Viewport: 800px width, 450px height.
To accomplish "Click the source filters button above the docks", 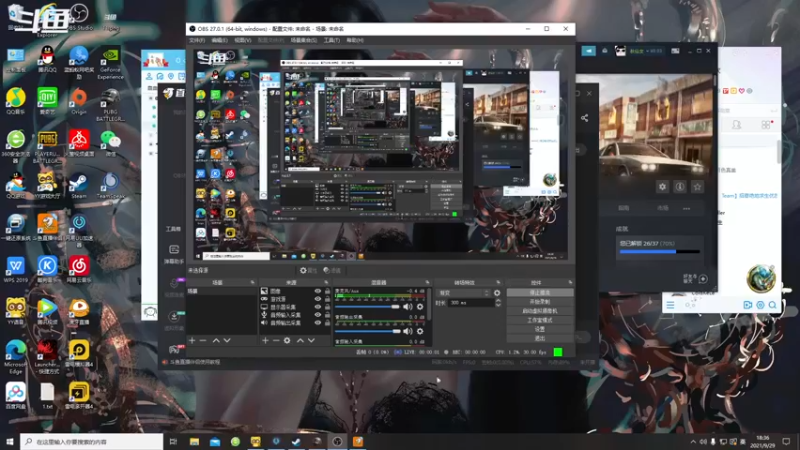I will point(332,270).
